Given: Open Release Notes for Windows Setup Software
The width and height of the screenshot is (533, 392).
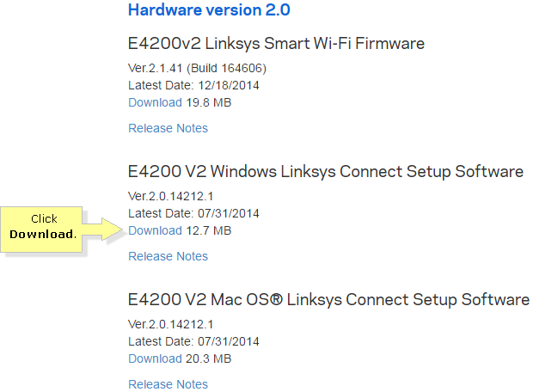Looking at the screenshot, I should coord(168,256).
